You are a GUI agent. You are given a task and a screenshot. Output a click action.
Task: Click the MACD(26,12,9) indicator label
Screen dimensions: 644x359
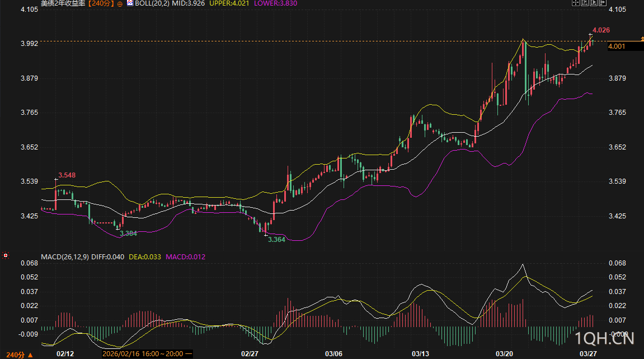64,257
